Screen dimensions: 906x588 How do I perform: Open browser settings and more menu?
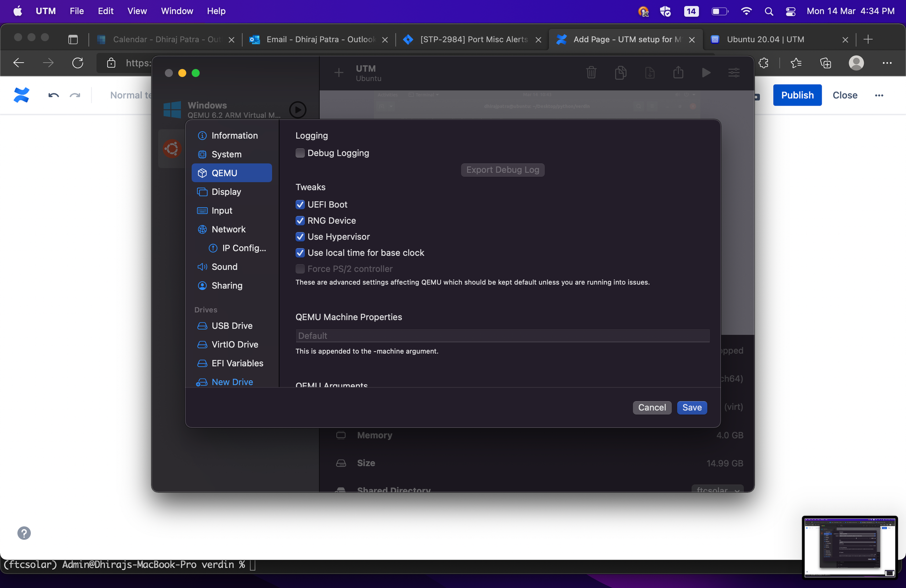(887, 63)
